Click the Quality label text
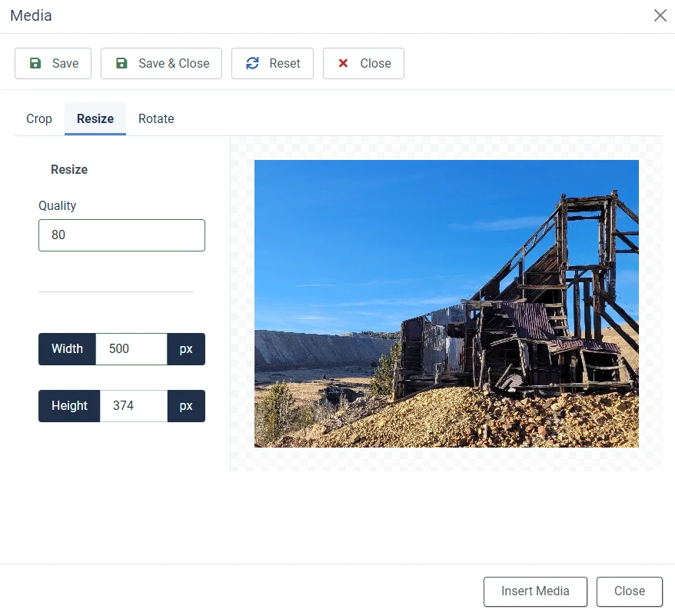675x616 pixels. pyautogui.click(x=57, y=205)
